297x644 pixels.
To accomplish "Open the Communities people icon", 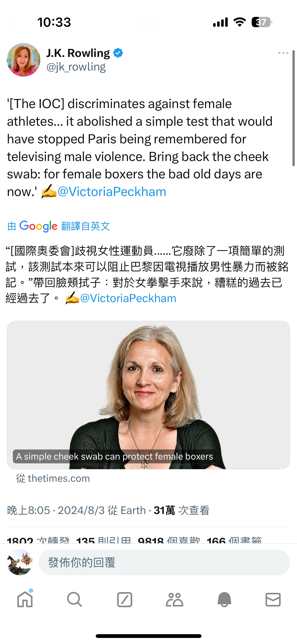I will (x=174, y=599).
